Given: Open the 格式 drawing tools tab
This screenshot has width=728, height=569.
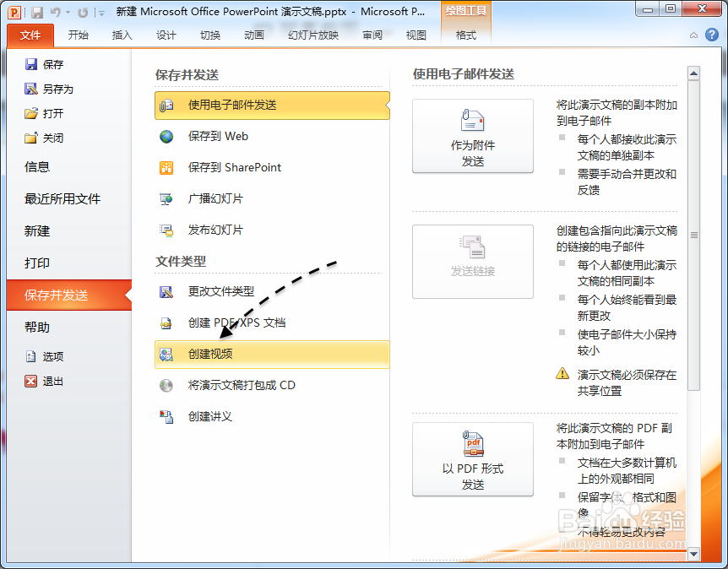Looking at the screenshot, I should click(x=465, y=35).
